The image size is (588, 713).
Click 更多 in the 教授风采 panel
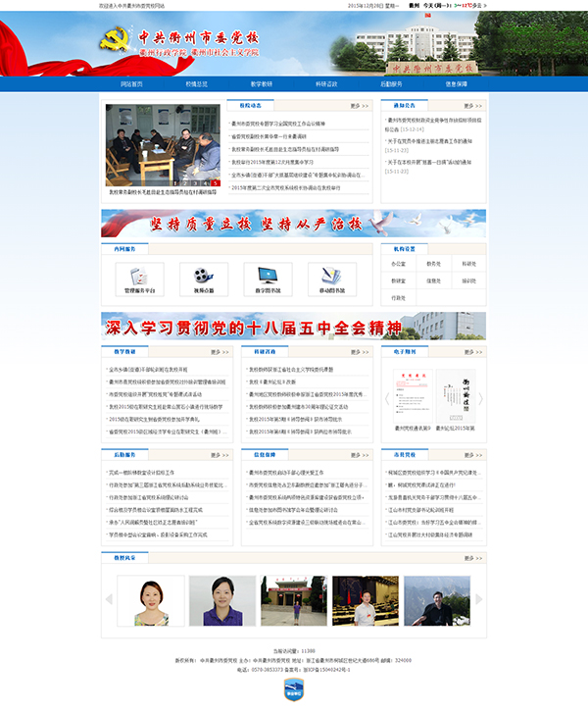tap(473, 558)
